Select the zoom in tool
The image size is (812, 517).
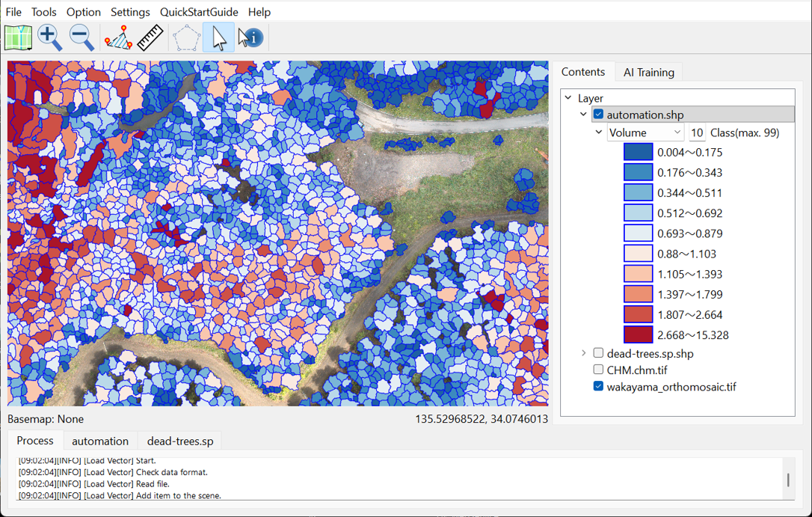[50, 37]
